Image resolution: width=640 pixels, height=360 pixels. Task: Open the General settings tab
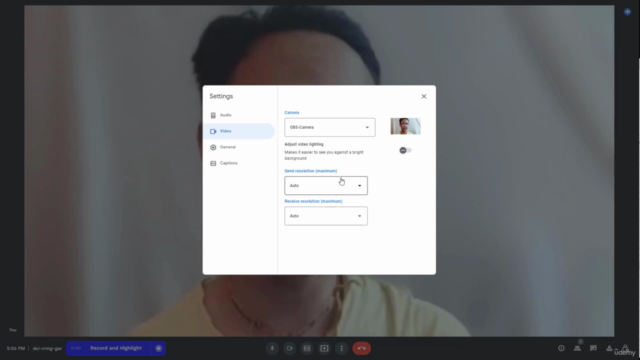click(239, 147)
